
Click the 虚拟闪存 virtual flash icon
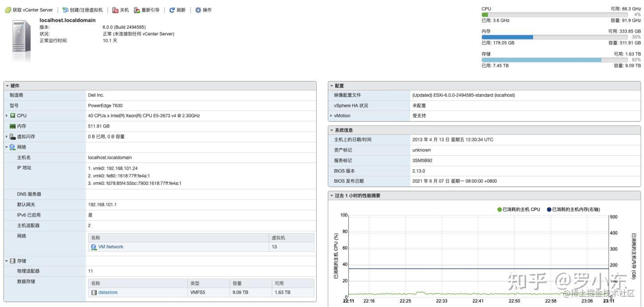click(x=13, y=136)
